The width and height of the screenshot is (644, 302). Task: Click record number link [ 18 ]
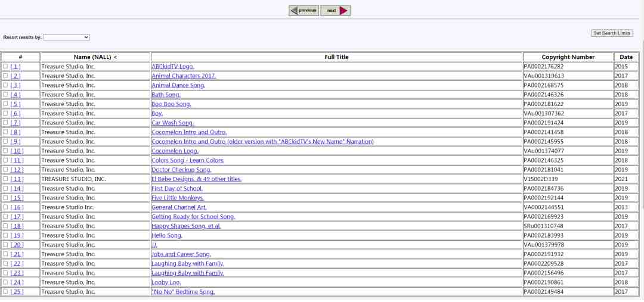point(17,226)
